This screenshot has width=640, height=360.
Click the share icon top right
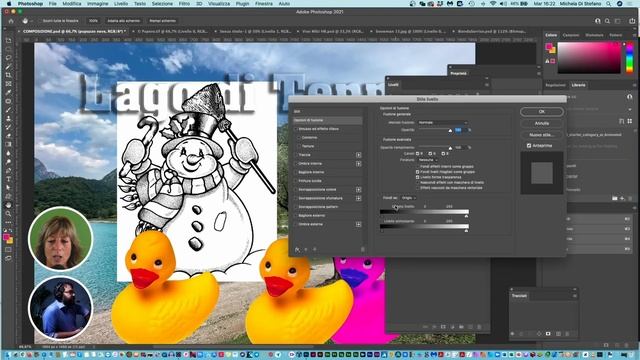632,21
